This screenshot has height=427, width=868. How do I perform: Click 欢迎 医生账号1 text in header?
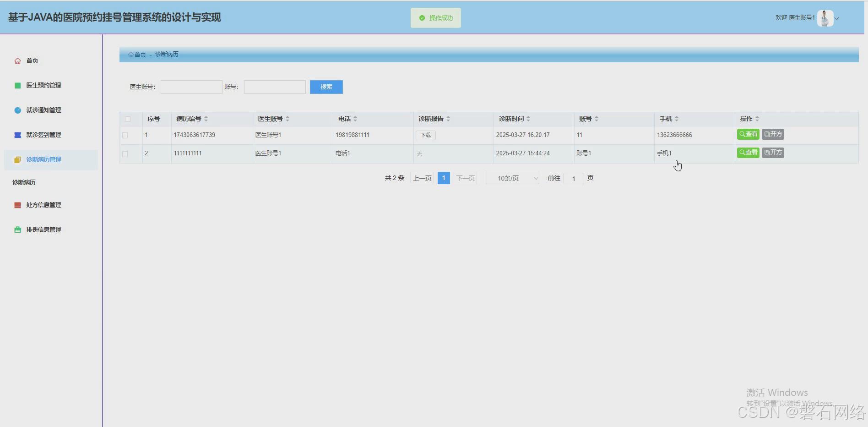coord(795,18)
